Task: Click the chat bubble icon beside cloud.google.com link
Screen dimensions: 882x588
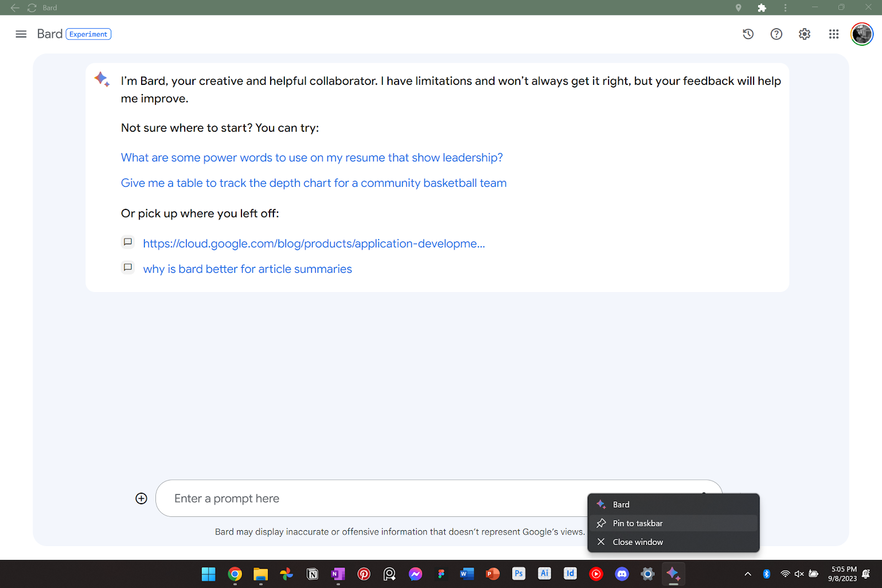Action: pyautogui.click(x=128, y=242)
